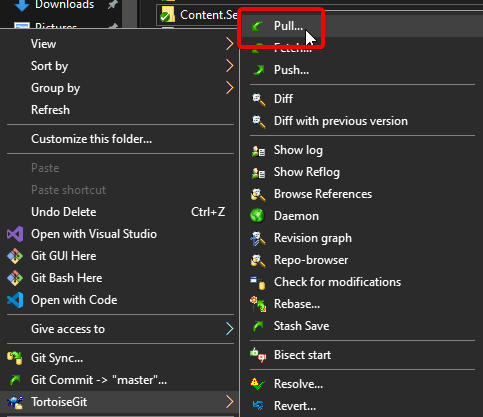The width and height of the screenshot is (483, 417).
Task: Choose Revision graph entry
Action: (362, 238)
